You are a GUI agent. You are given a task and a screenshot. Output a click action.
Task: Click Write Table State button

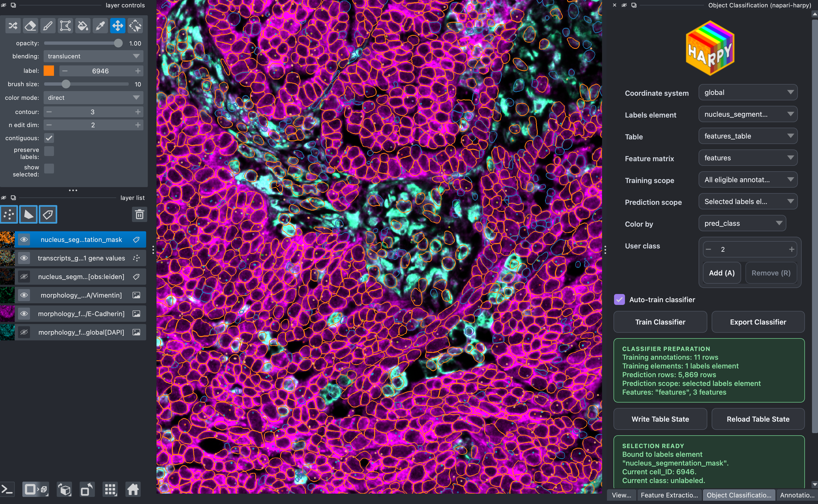tap(660, 419)
